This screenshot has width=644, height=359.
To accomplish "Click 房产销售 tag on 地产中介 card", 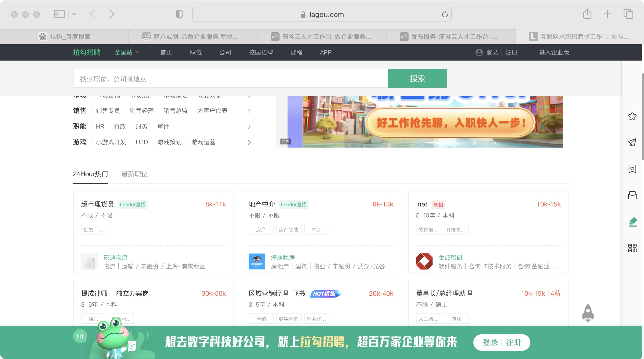I will (289, 230).
